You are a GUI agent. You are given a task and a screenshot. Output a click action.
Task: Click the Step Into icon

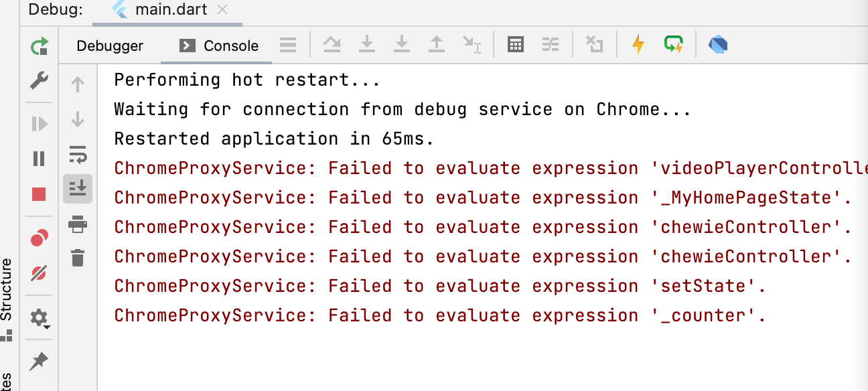pos(367,44)
